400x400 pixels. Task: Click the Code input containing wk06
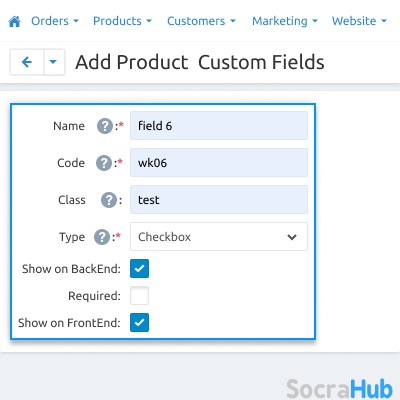point(219,163)
